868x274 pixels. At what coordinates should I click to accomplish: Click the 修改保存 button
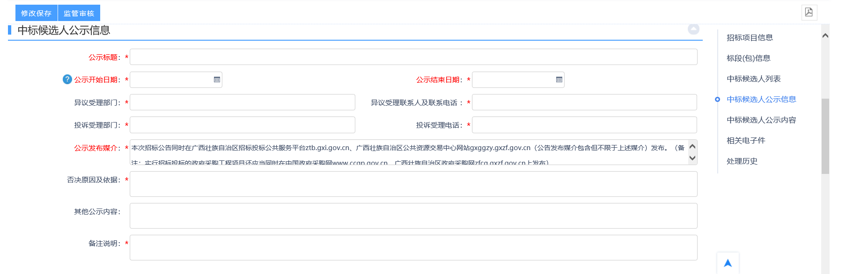36,13
